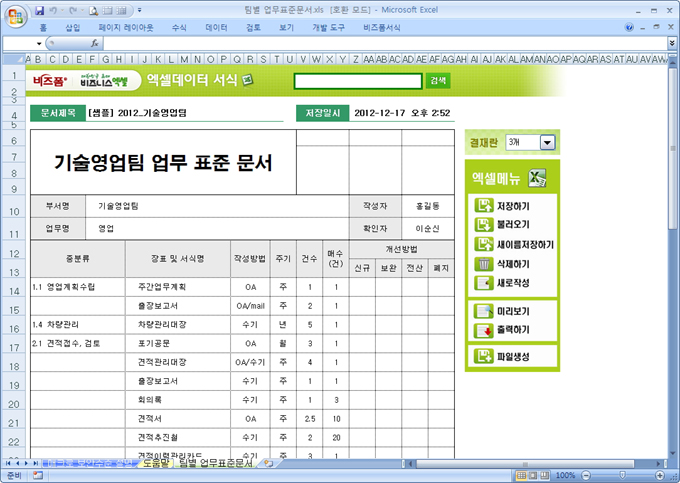Go to first sheet with tab navigation arrow

tap(8, 463)
